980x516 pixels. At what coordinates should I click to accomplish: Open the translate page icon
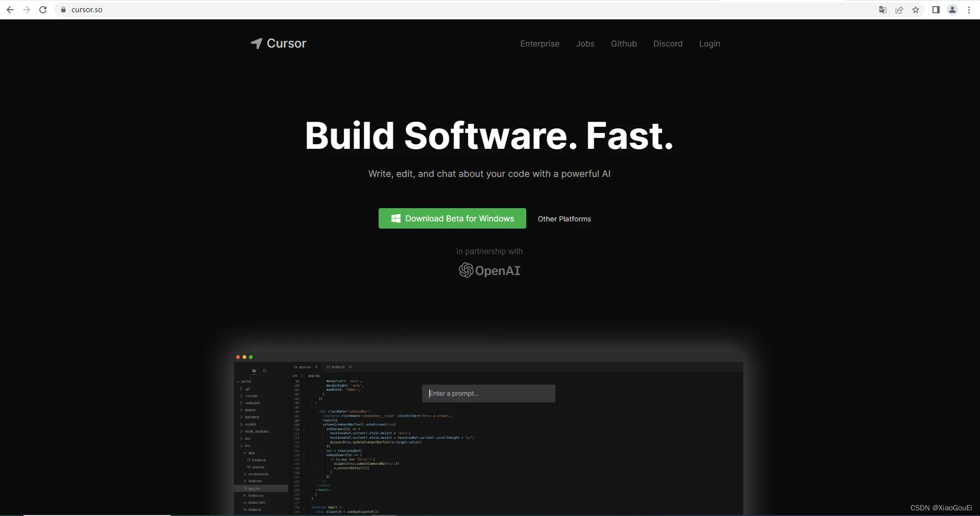pyautogui.click(x=882, y=10)
